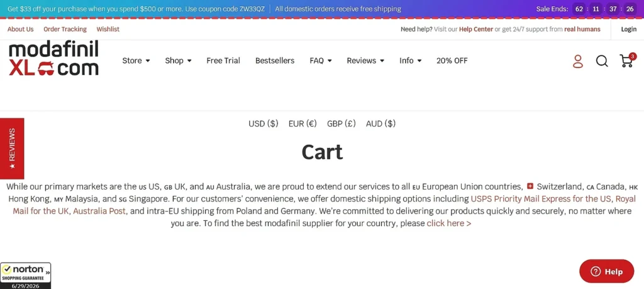Click the Login link
Viewport: 644px width, 289px height.
tap(629, 29)
